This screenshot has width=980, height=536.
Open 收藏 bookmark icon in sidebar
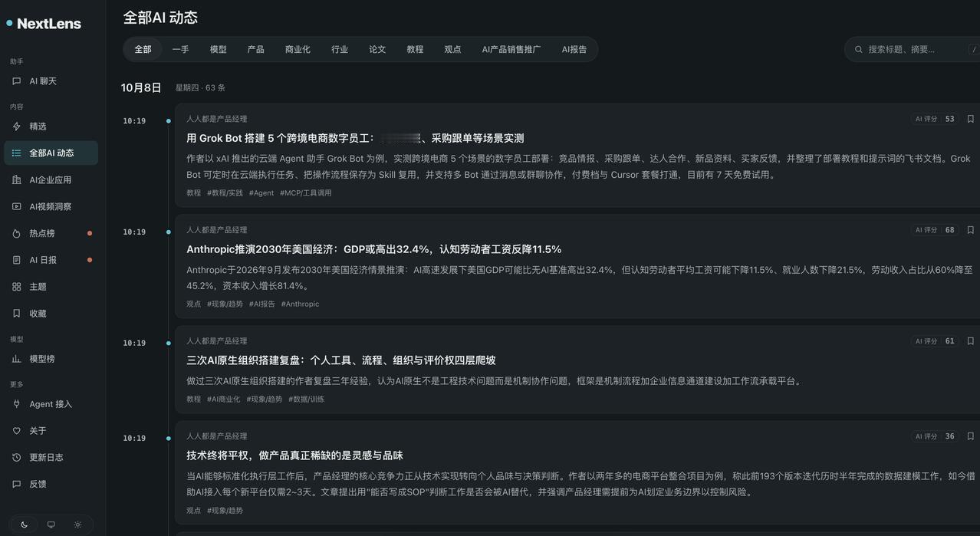[17, 314]
